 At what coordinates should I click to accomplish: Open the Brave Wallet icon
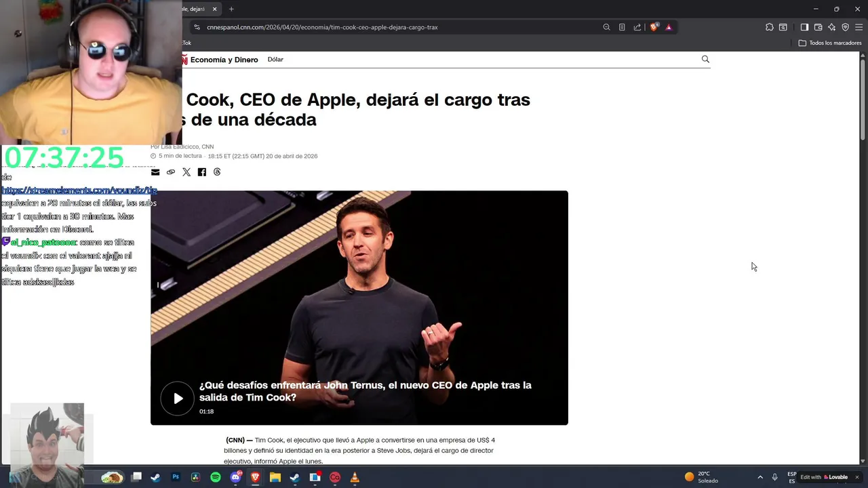(x=818, y=27)
